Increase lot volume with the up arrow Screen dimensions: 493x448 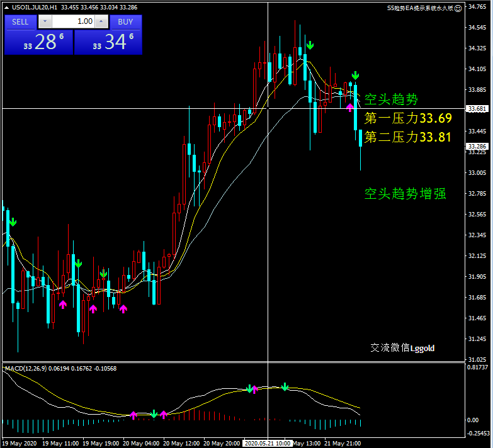tap(101, 22)
